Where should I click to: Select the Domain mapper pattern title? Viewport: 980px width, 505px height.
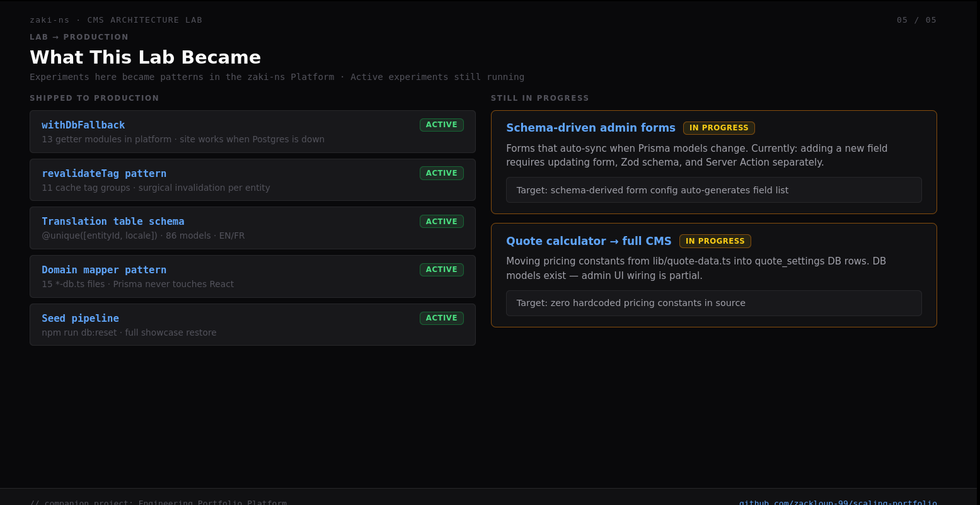pyautogui.click(x=104, y=270)
